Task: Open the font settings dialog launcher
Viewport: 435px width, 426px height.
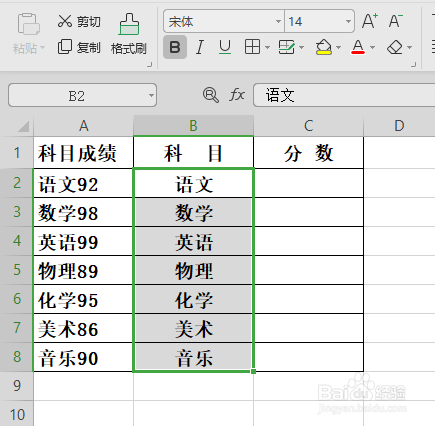Action: coord(414,65)
